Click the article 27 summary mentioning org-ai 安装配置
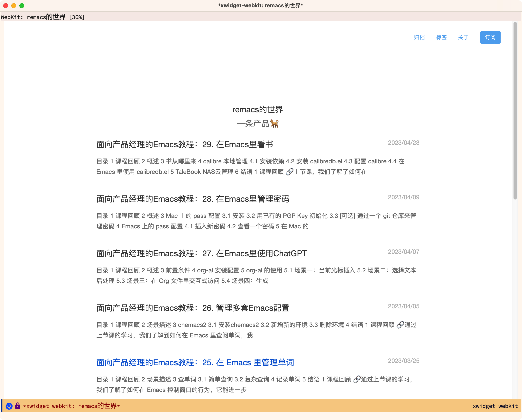 pyautogui.click(x=256, y=275)
